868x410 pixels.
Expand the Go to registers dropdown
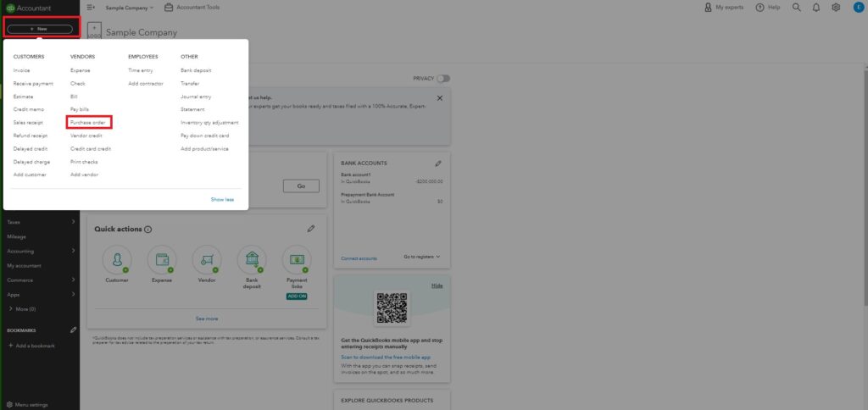(422, 257)
